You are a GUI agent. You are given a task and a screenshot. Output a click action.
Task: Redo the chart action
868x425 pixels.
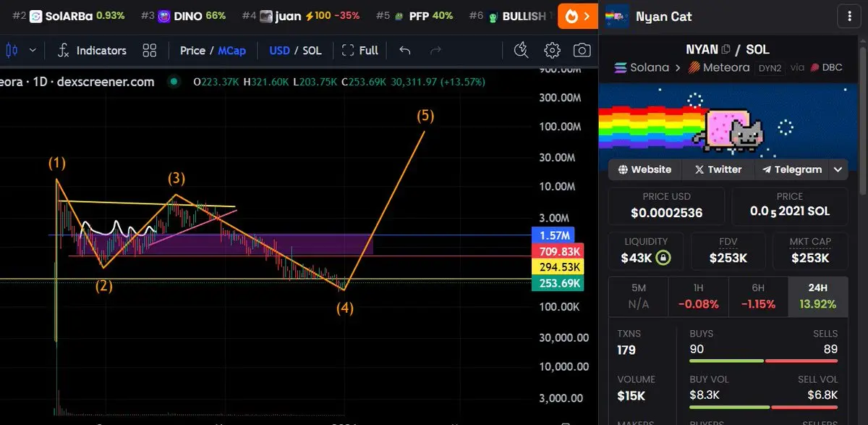(435, 51)
